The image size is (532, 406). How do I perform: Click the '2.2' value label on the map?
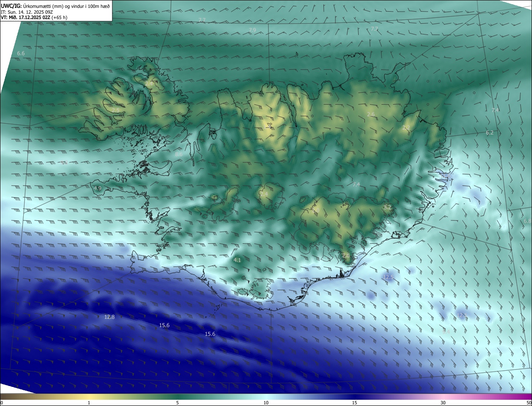point(406,128)
